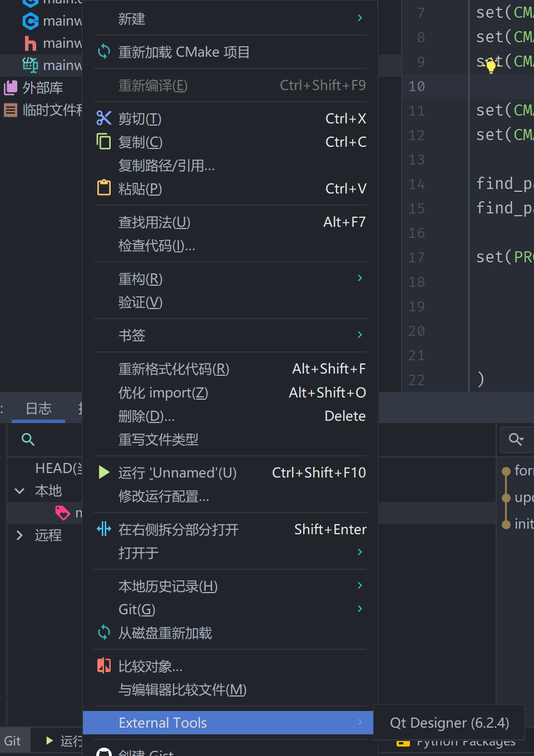
Task: Click the green play icon beside 运行 'Unnamed'
Action: click(103, 472)
